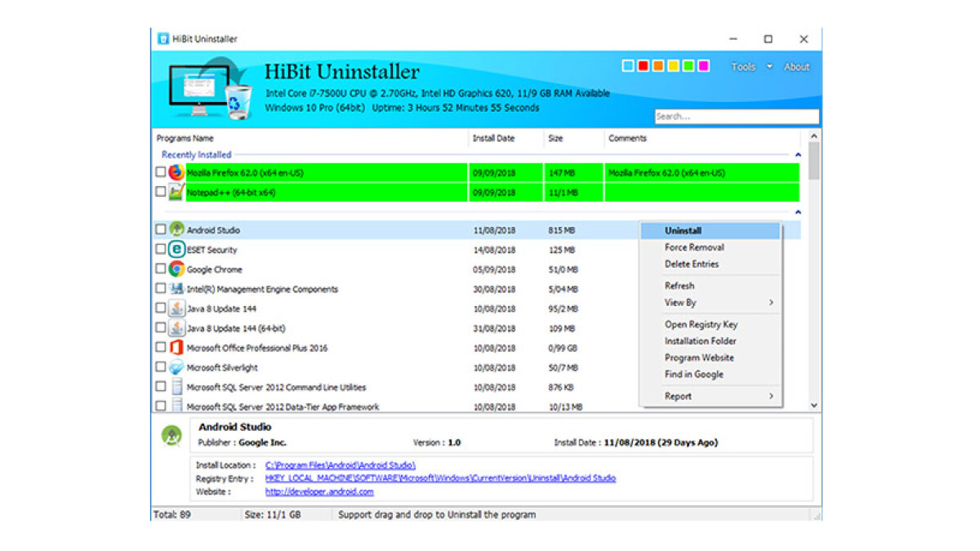Click the ESET Security program icon
Image resolution: width=980 pixels, height=551 pixels.
[176, 250]
